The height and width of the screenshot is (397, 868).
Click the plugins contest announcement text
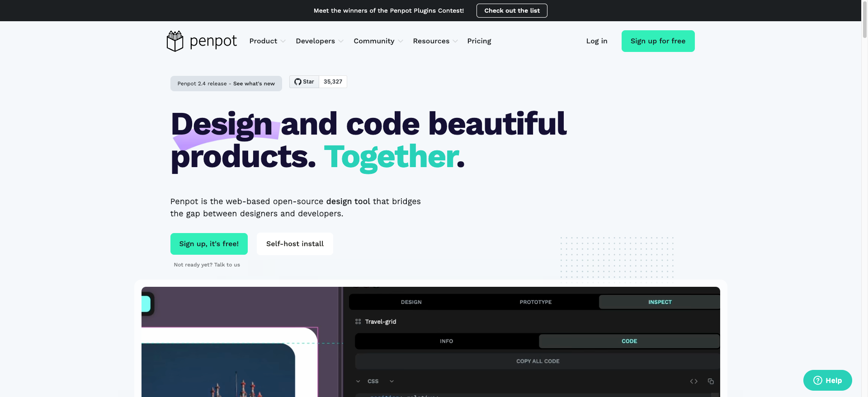tap(389, 10)
